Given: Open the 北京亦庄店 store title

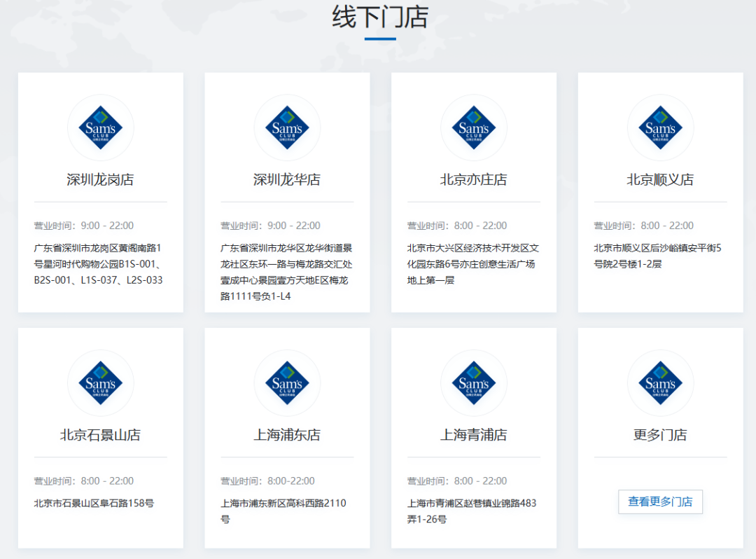Looking at the screenshot, I should [x=473, y=179].
